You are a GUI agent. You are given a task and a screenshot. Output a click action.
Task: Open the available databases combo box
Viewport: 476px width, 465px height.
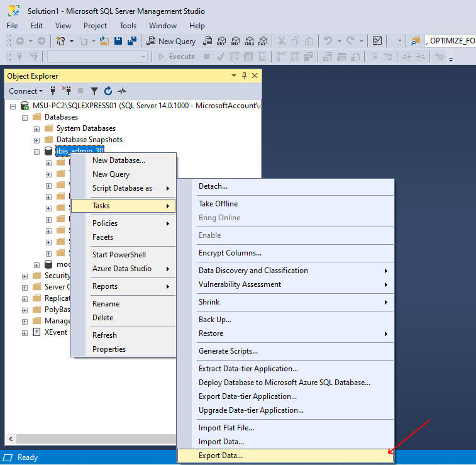[x=97, y=57]
